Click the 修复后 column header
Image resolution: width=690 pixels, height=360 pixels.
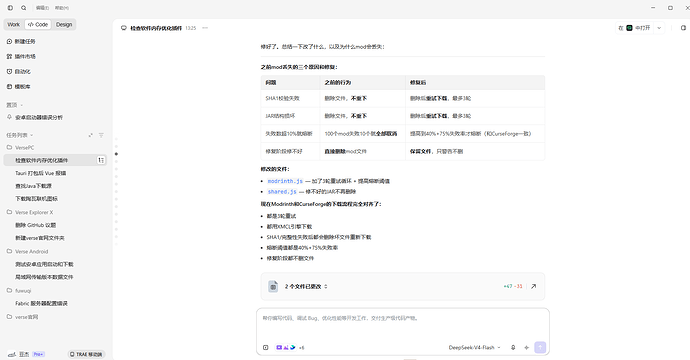(475, 83)
